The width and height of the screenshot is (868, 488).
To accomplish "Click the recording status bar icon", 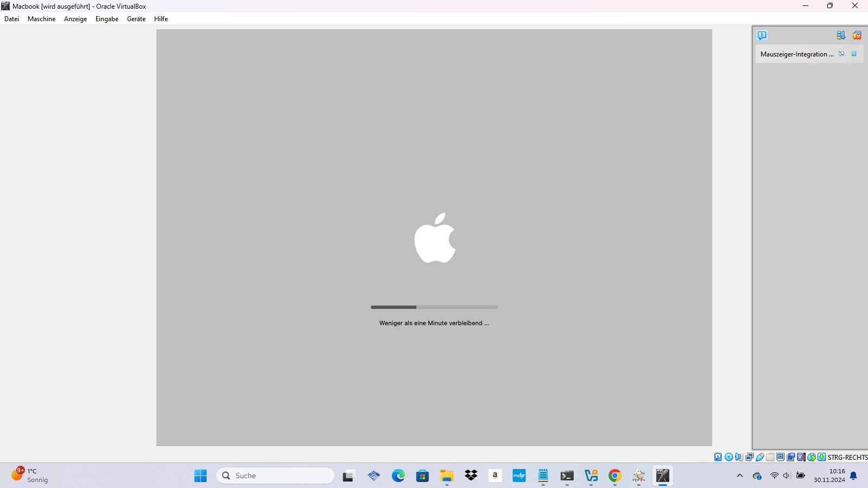I will 791,457.
